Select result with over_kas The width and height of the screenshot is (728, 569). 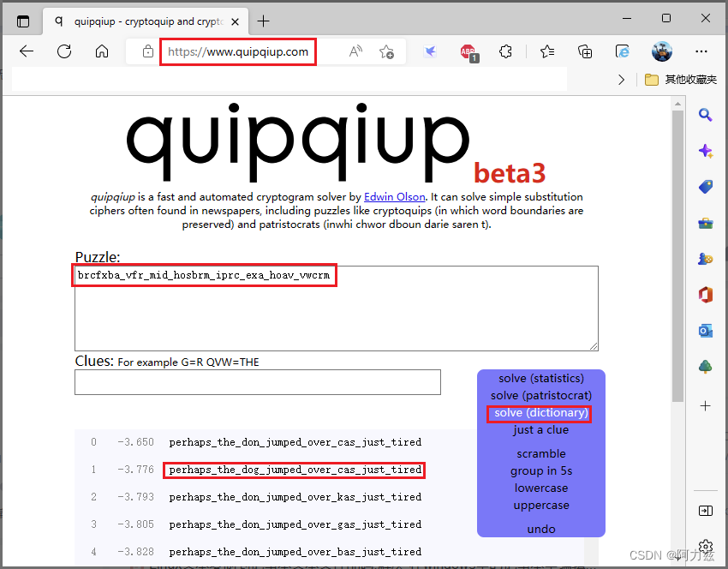295,497
